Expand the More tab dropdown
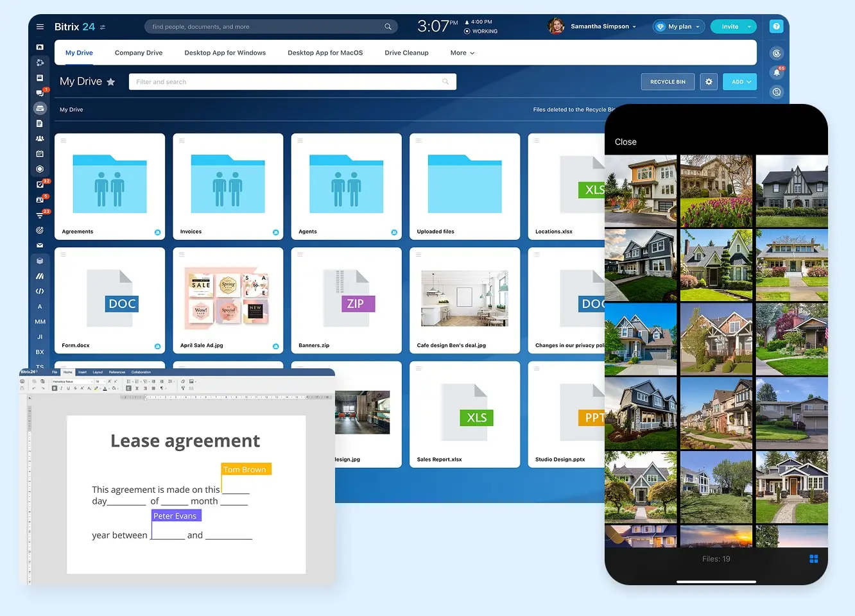 click(462, 53)
